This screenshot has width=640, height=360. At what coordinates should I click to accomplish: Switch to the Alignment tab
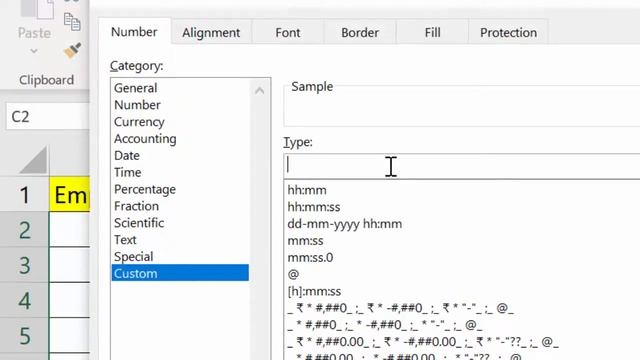pyautogui.click(x=211, y=33)
